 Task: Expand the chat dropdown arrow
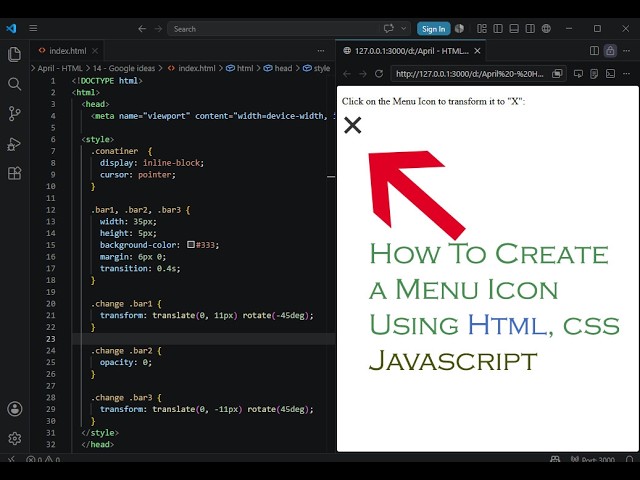404,29
